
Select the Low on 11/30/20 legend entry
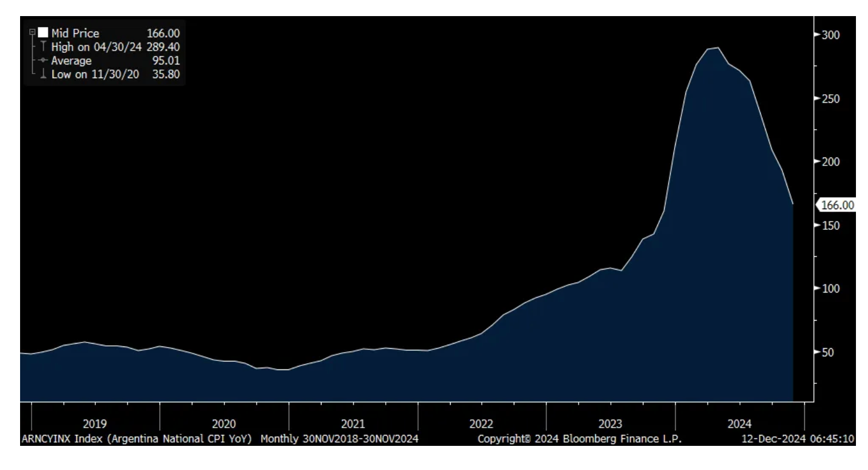tap(115, 74)
